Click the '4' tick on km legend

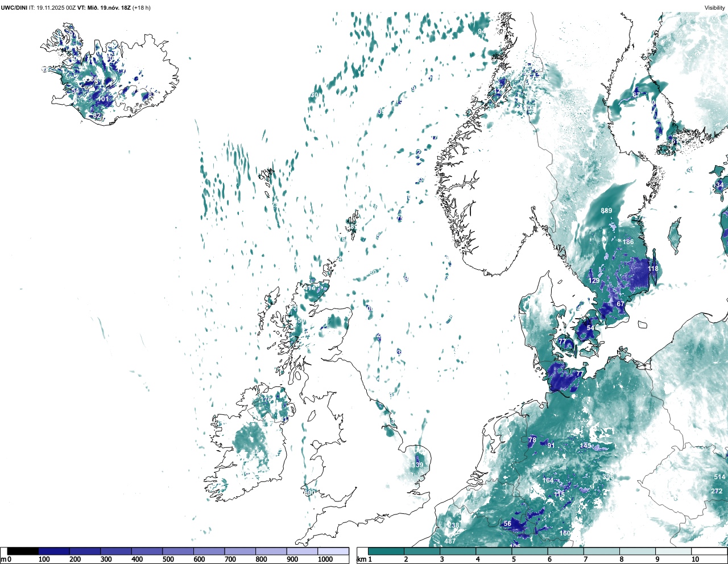478,559
